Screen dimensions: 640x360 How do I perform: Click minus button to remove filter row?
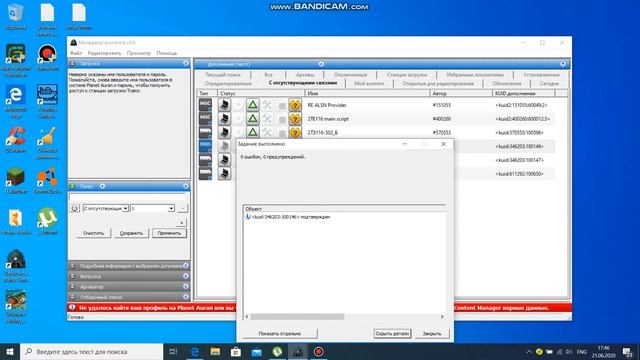click(x=182, y=208)
